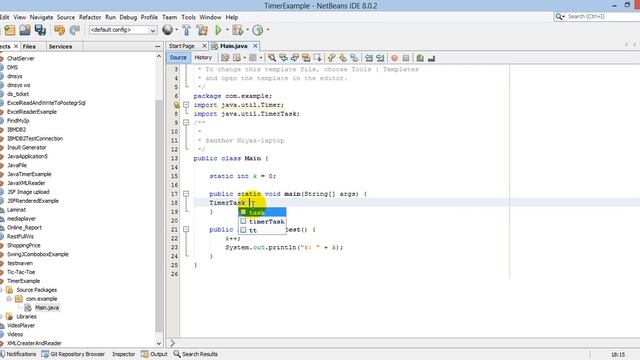Screen dimensions: 640x360
Task: Click Find Next Occurrence icon
Action: 294,58
